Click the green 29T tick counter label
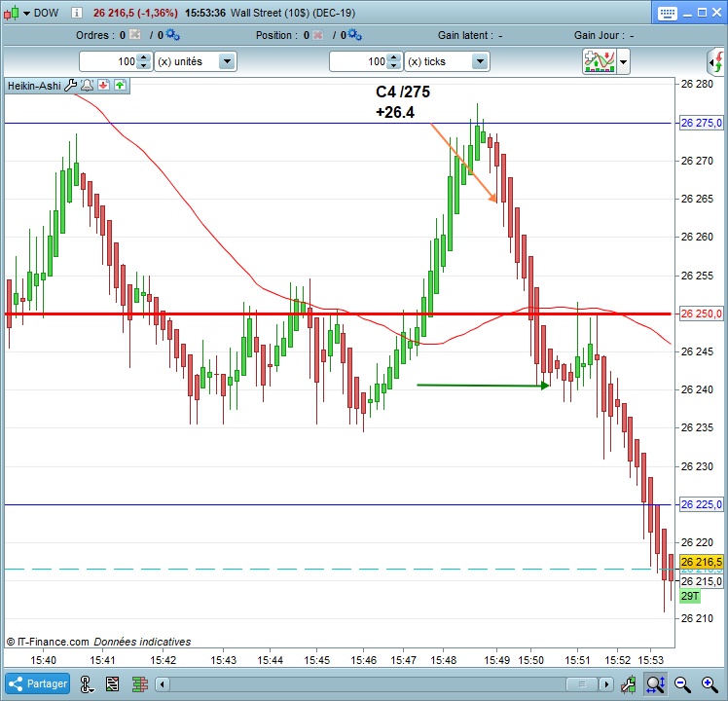This screenshot has height=701, width=728. click(x=690, y=596)
